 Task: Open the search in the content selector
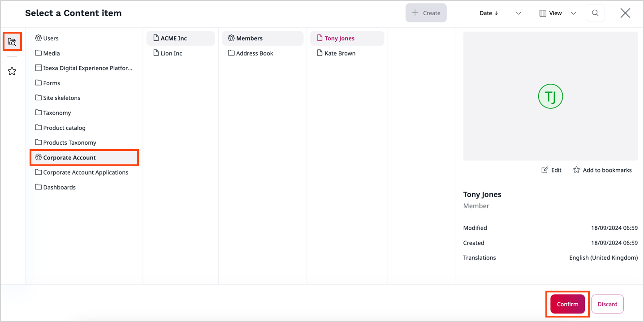(x=595, y=13)
